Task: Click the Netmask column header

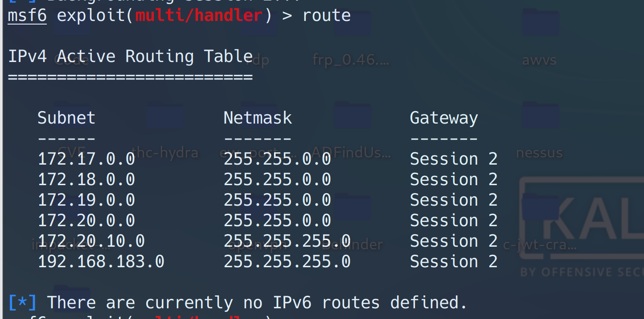Action: [258, 118]
